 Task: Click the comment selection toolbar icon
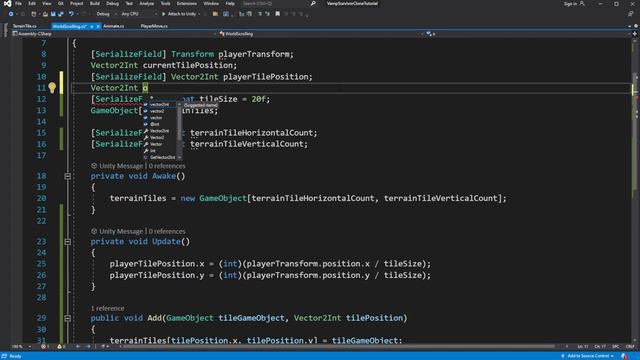(260, 14)
